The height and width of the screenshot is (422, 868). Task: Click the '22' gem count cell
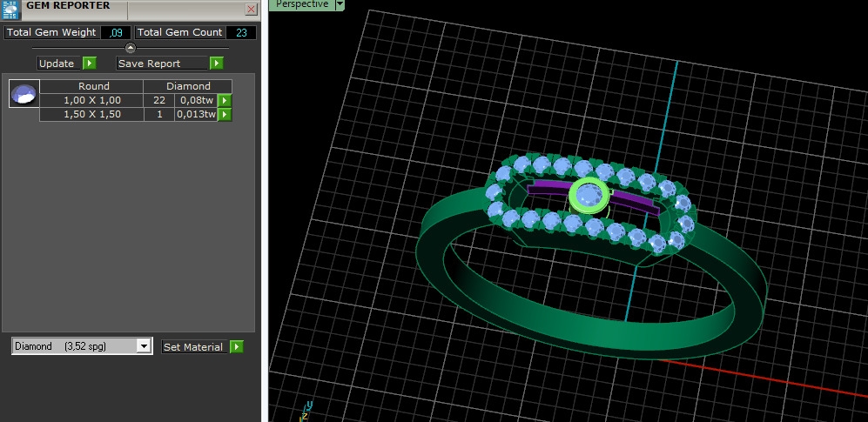click(x=158, y=100)
